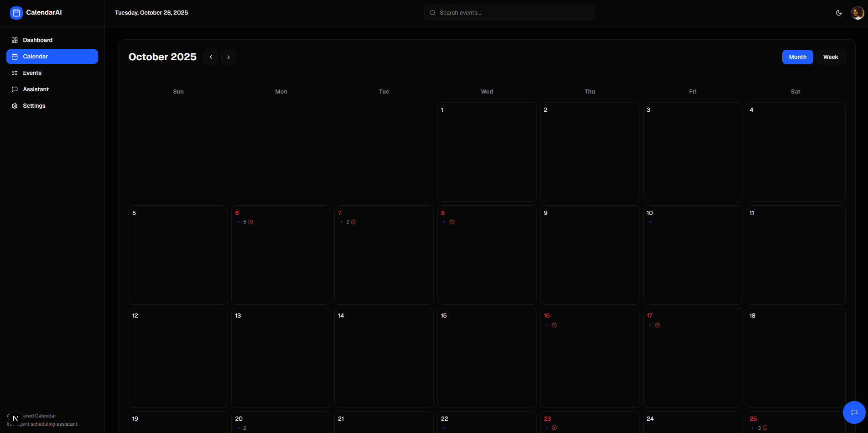Open the profile avatar menu
Image resolution: width=868 pixels, height=433 pixels.
pyautogui.click(x=857, y=12)
